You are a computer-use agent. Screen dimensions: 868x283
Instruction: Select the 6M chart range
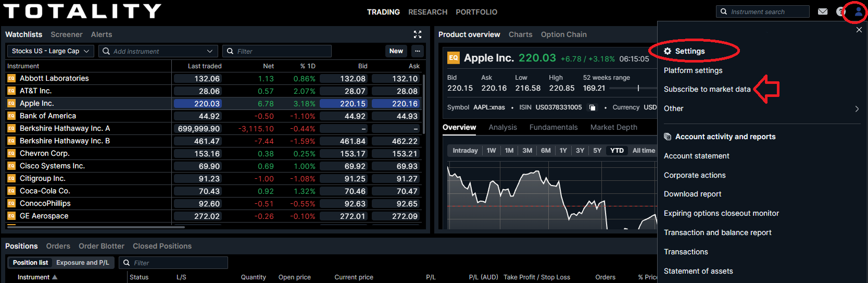[546, 151]
